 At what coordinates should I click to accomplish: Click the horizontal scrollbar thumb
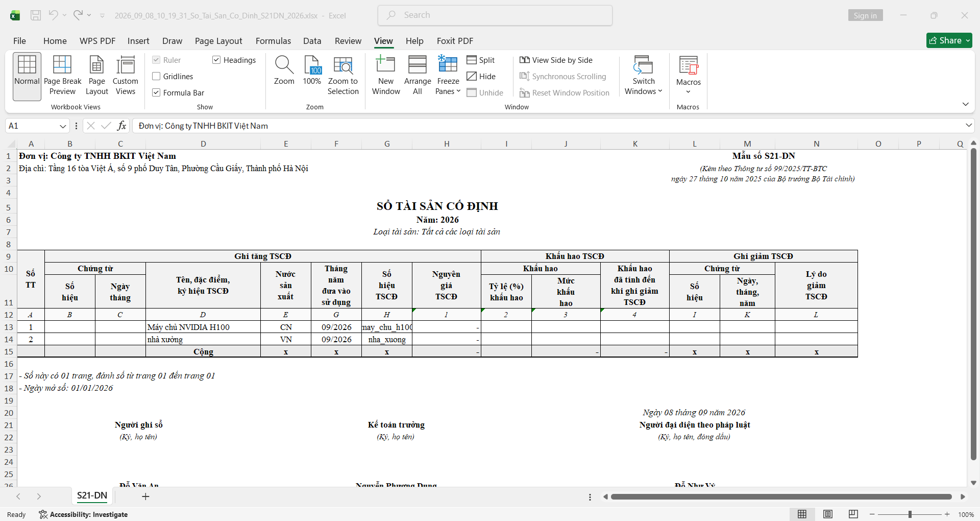pyautogui.click(x=781, y=496)
